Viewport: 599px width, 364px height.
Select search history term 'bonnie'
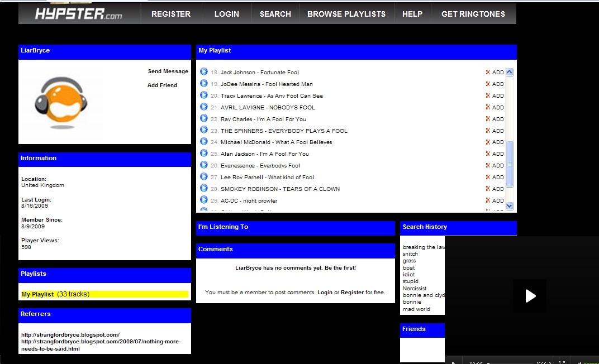click(x=412, y=302)
